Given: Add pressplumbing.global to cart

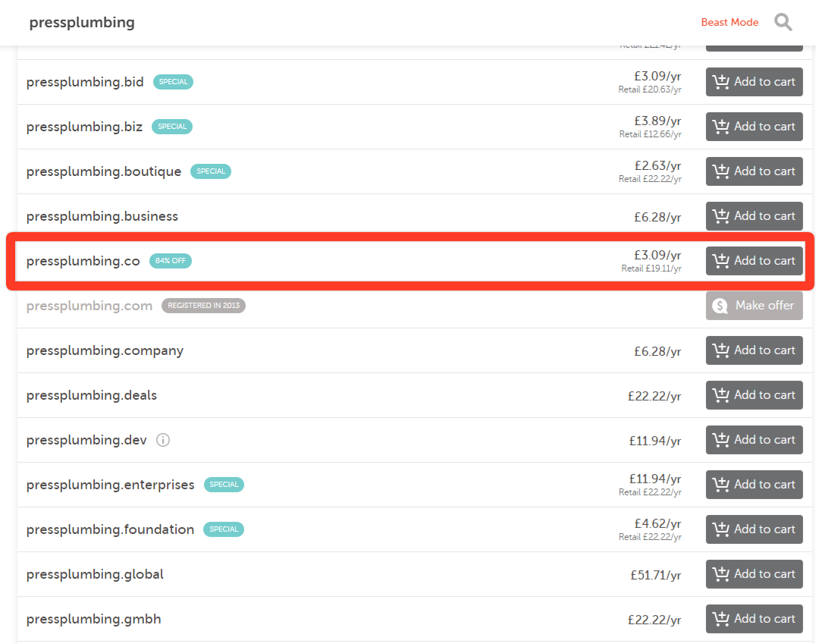Looking at the screenshot, I should coord(754,574).
